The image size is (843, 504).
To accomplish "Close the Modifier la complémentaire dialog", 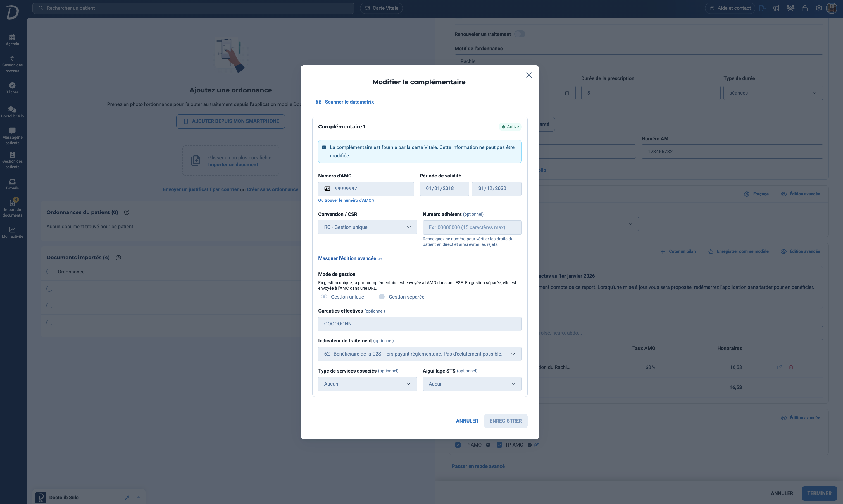I will point(529,75).
